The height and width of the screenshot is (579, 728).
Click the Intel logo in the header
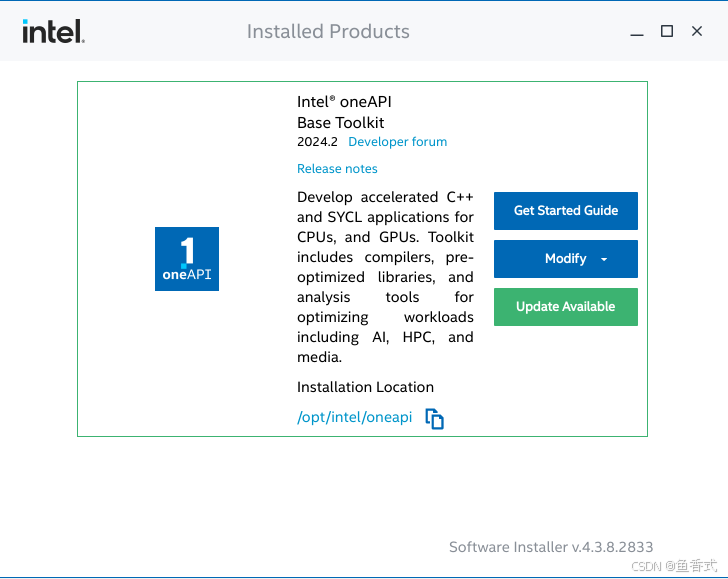click(53, 32)
